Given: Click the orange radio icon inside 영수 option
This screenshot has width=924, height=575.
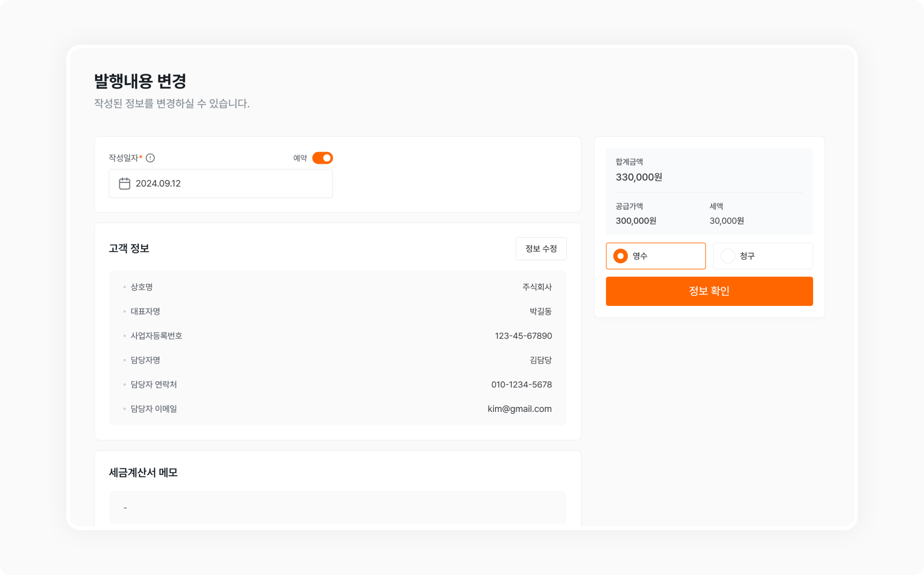Looking at the screenshot, I should 620,256.
